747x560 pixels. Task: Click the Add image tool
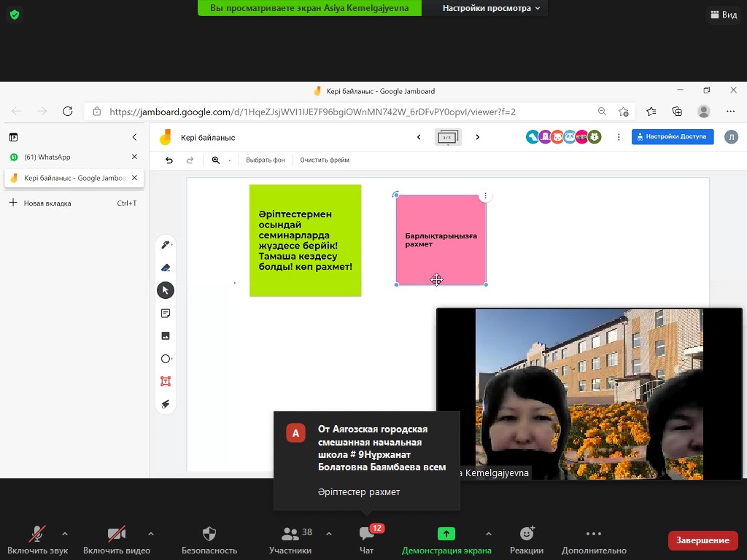(x=166, y=336)
